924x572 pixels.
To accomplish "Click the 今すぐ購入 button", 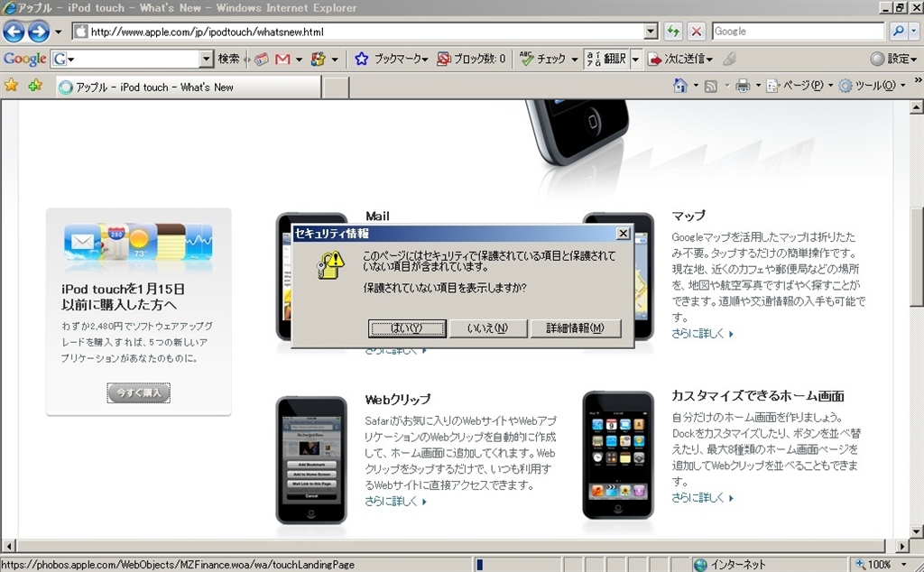I will [138, 392].
